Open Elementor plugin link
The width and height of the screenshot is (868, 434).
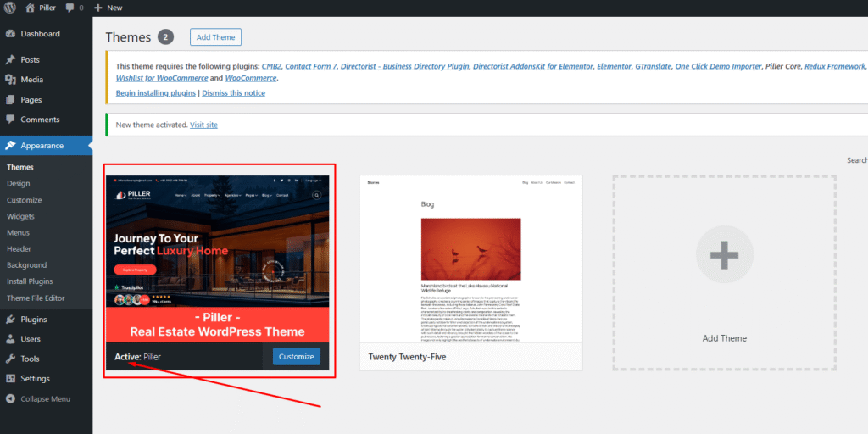[x=614, y=66]
